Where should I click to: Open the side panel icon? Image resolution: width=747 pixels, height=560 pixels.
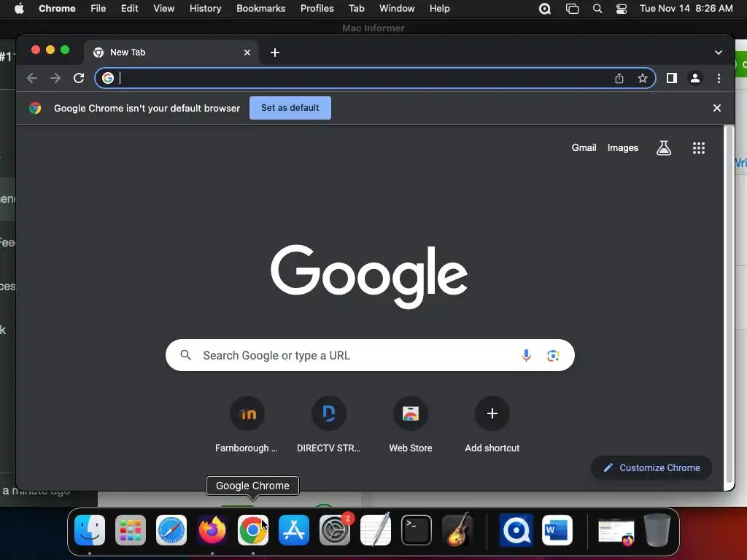[671, 78]
